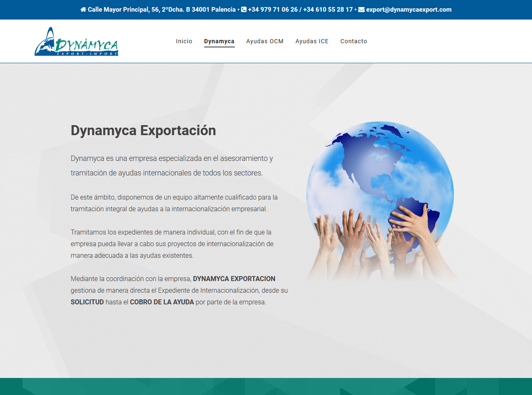The width and height of the screenshot is (532, 395).
Task: Go to the Ayudas ICE page
Action: (312, 41)
